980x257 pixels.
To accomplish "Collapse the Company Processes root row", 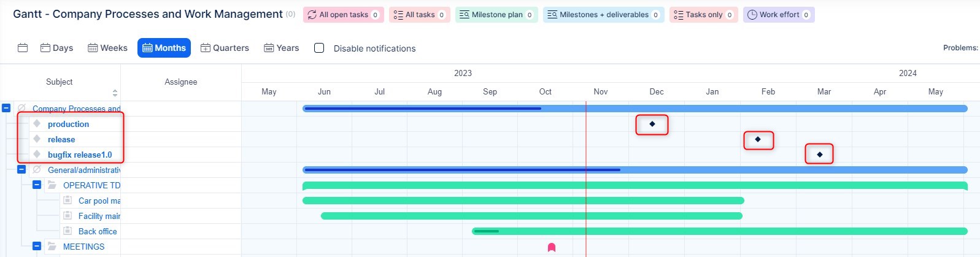I will coord(6,108).
